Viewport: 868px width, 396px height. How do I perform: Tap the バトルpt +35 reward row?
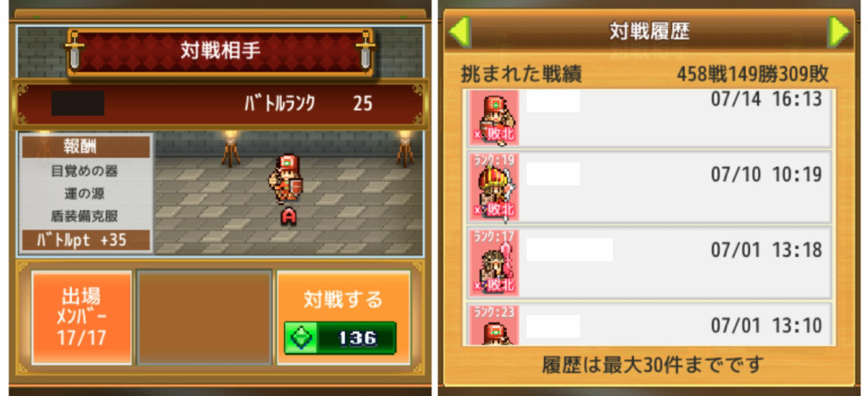pos(86,241)
